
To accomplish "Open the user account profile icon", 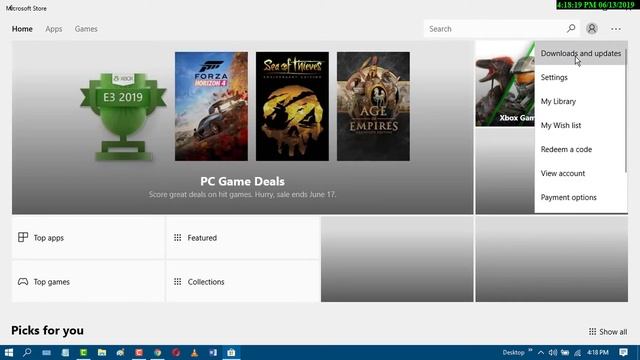I will pos(591,29).
